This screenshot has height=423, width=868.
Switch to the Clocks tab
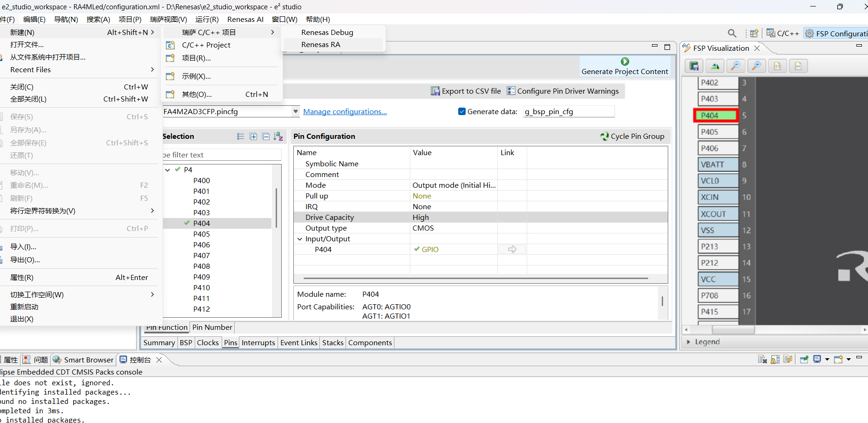click(208, 342)
